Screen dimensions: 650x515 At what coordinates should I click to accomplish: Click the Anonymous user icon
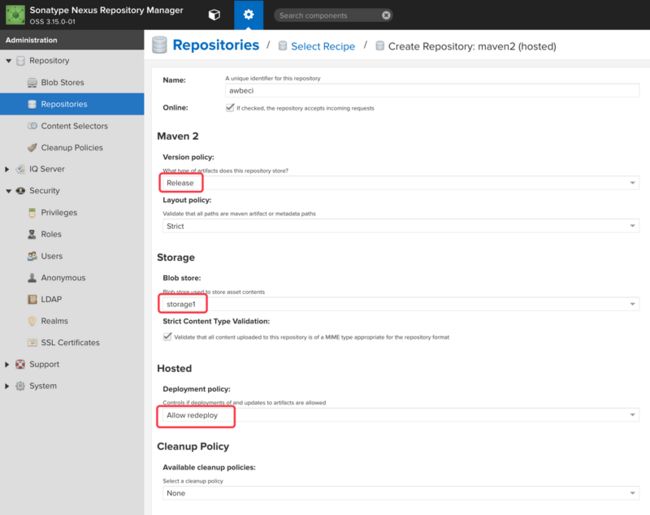32,278
